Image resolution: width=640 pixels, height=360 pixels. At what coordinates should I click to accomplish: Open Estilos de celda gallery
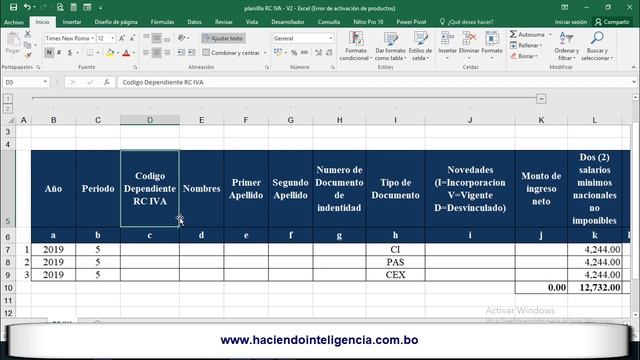point(420,46)
